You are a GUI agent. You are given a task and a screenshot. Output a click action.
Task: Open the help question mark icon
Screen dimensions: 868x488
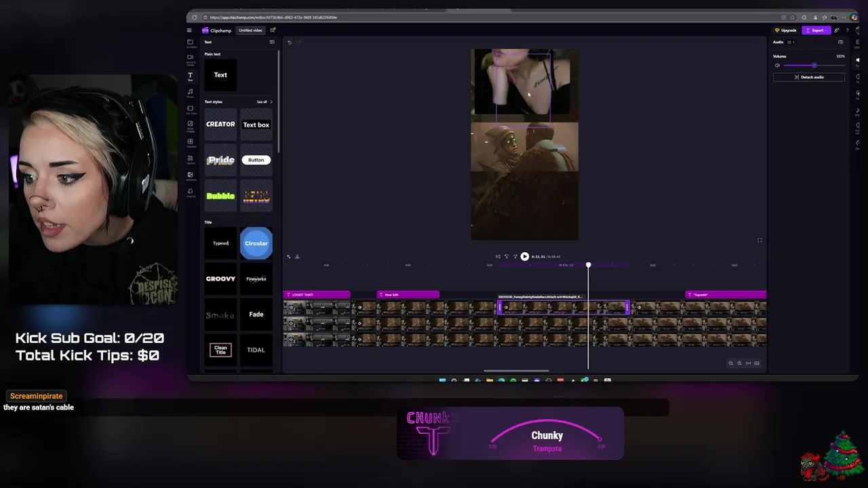847,30
